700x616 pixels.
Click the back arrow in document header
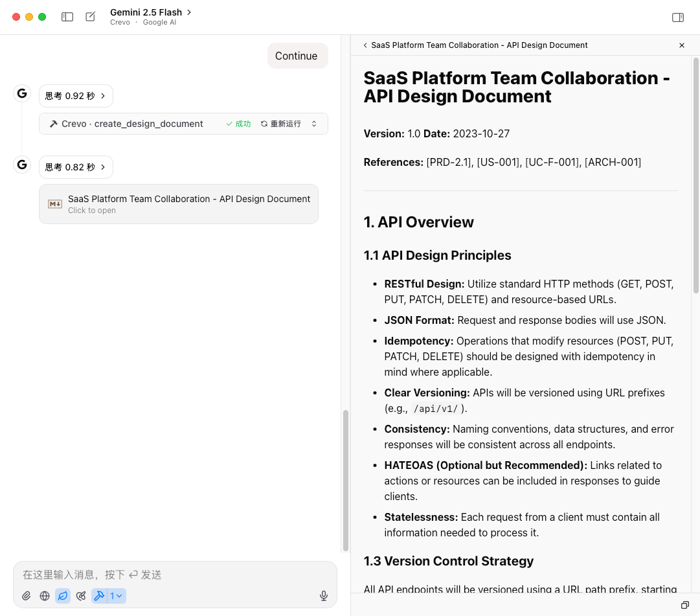[x=365, y=45]
